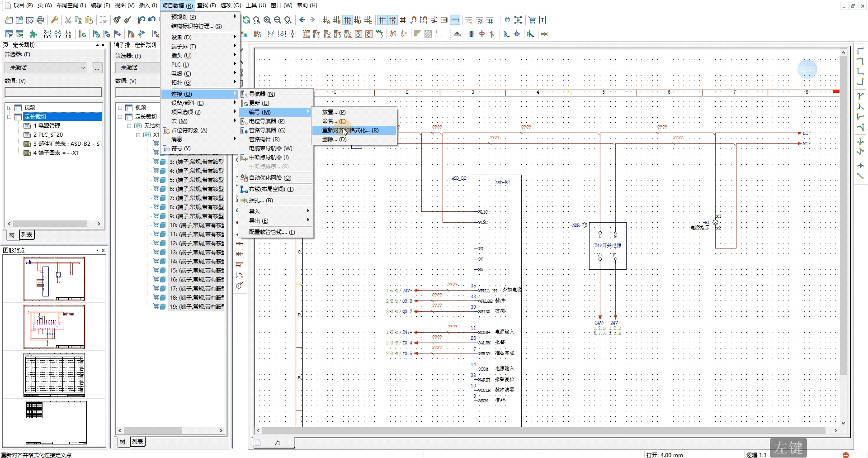The height and width of the screenshot is (458, 868).
Task: Toggle the grid size C button
Action: tap(347, 20)
